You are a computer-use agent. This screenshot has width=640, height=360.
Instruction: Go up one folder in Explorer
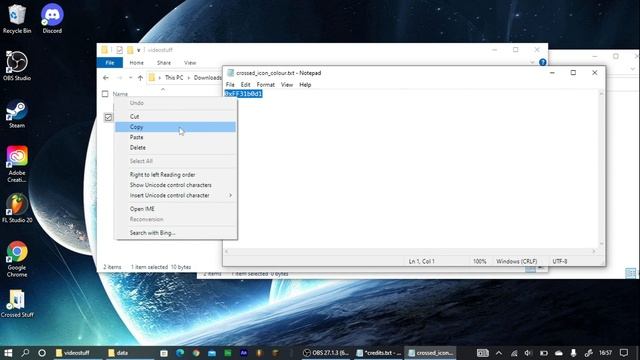coord(140,78)
